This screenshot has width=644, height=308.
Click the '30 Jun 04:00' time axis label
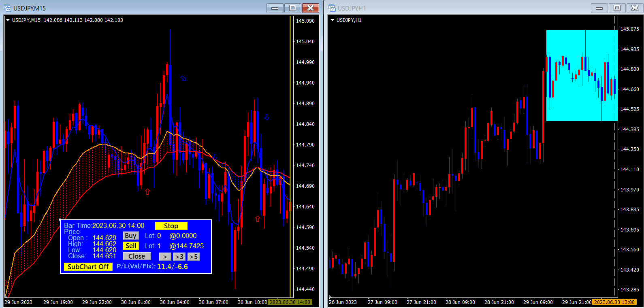point(175,302)
